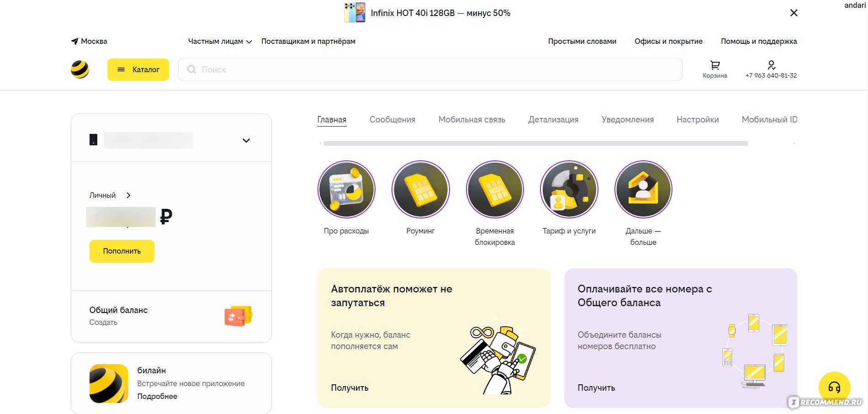The height and width of the screenshot is (414, 868).
Task: Click Создать under Общий баланс
Action: coord(103,322)
